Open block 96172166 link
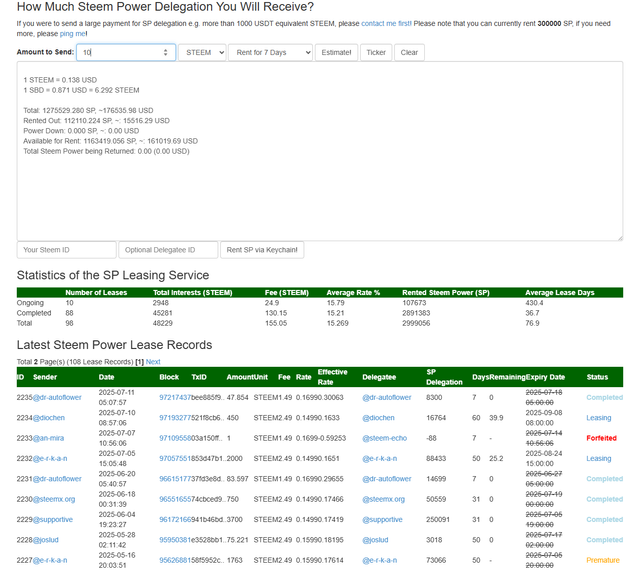This screenshot has height=573, width=640. 175,520
